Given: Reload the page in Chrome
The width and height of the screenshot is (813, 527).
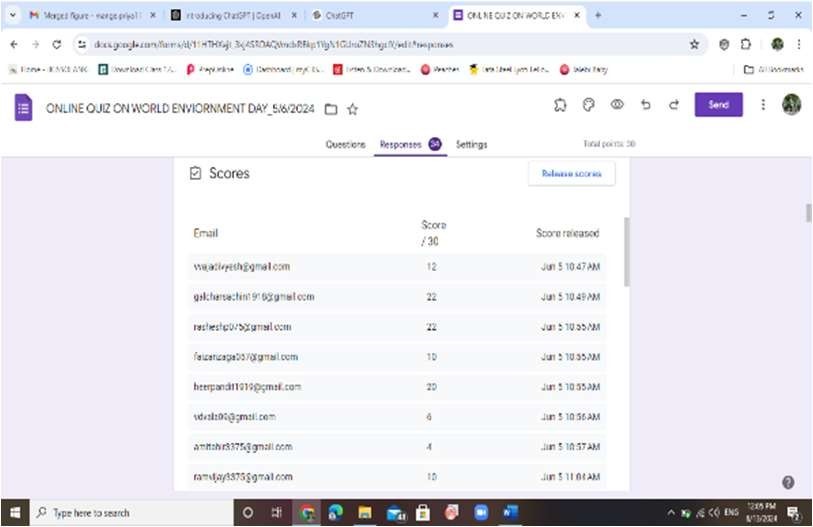Looking at the screenshot, I should (55, 45).
